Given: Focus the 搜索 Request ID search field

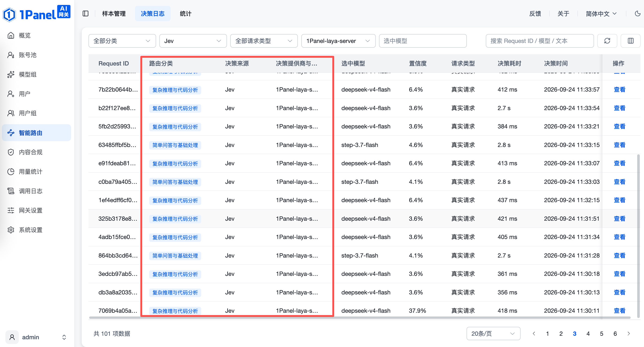Looking at the screenshot, I should (x=540, y=41).
